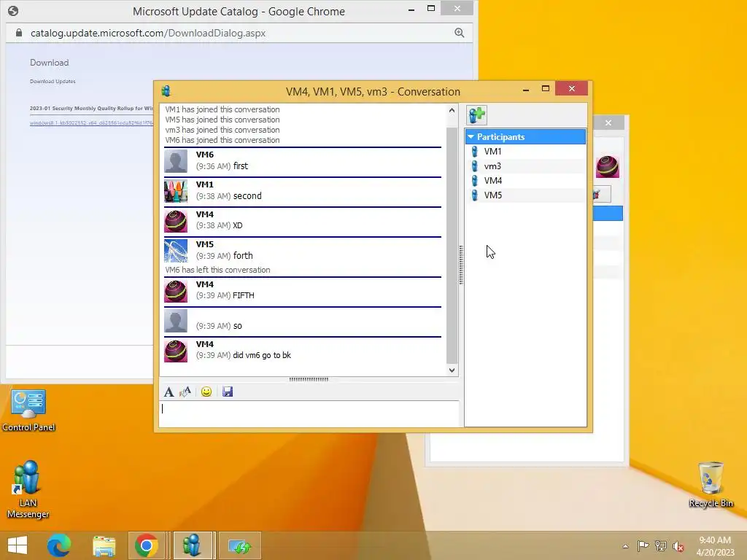Click the Chrome title bar app icon
The height and width of the screenshot is (560, 747).
13,11
